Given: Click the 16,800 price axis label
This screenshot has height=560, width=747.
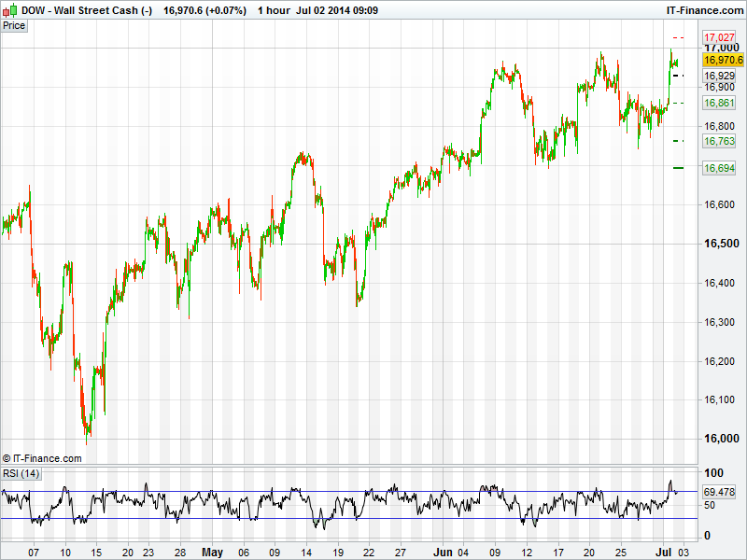Looking at the screenshot, I should tap(719, 126).
